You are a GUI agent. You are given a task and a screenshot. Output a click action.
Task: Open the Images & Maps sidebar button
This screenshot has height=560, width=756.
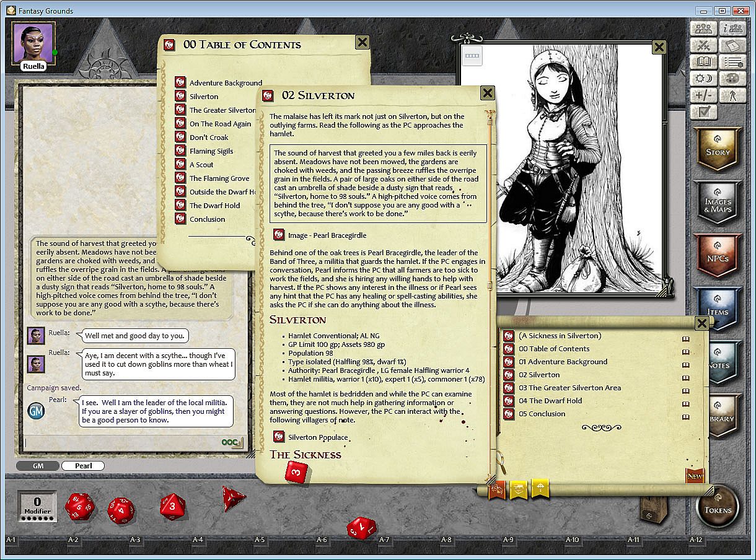[x=718, y=203]
